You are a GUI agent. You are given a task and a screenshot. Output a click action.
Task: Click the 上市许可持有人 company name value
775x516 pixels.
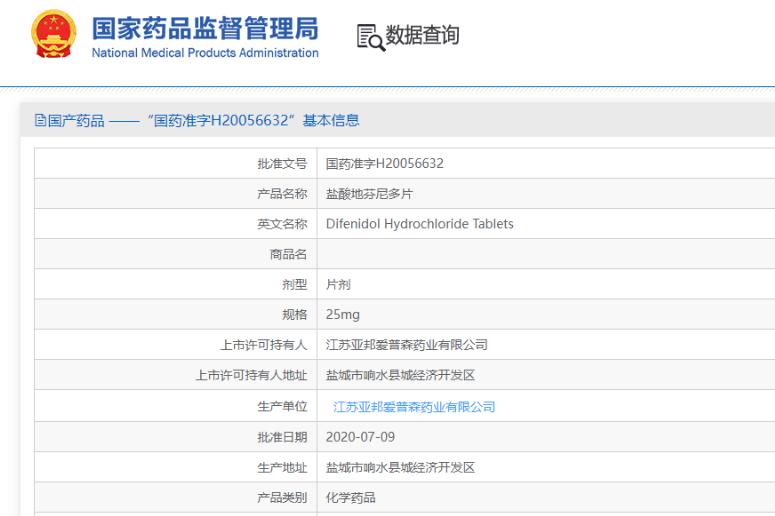coord(407,345)
